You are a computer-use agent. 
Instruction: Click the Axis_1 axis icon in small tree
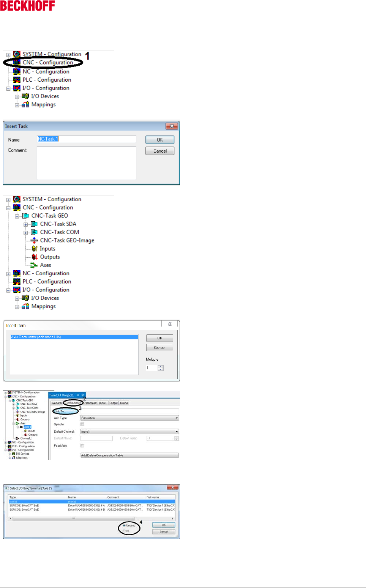click(x=22, y=427)
